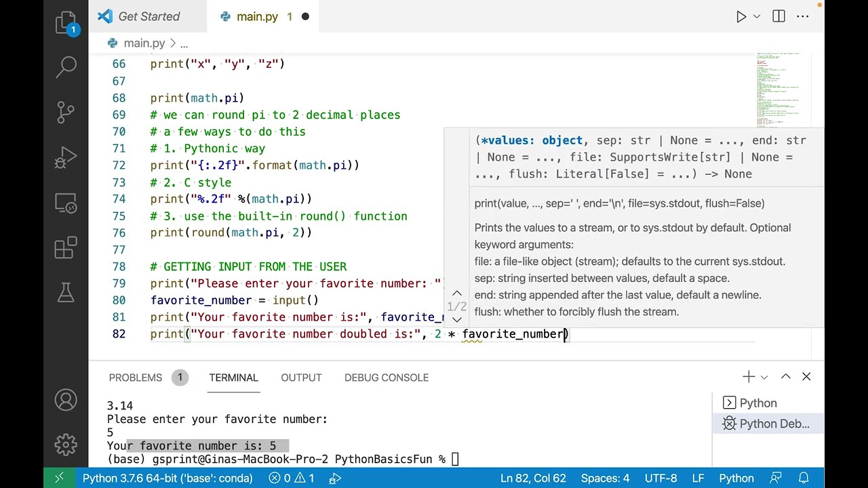
Task: Select the main.py editor tab
Action: click(263, 16)
